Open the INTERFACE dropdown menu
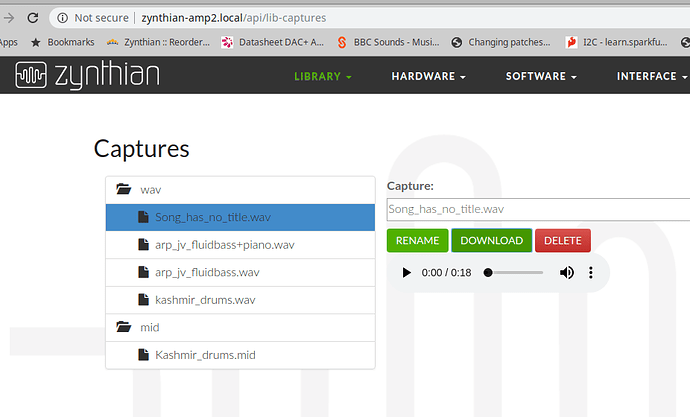The image size is (690, 417). (x=652, y=77)
